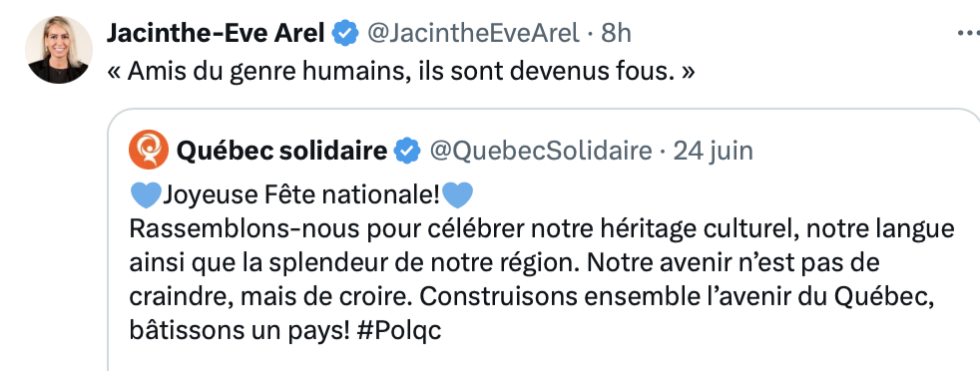This screenshot has height=371, width=980.
Task: Click the verified badge beside Québec solidaire
Action: point(407,151)
